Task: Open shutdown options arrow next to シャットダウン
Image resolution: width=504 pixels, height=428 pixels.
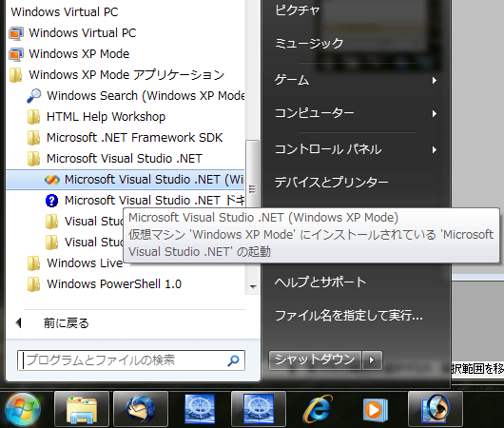Action: (372, 360)
